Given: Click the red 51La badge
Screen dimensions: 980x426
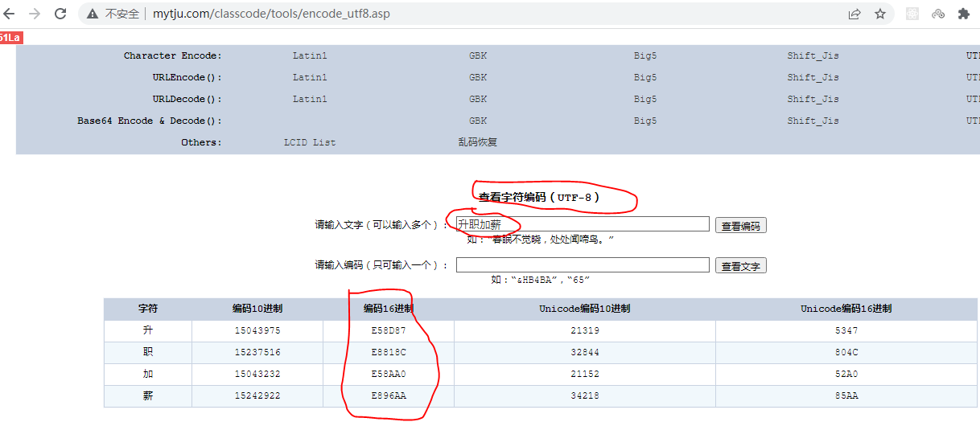Looking at the screenshot, I should (x=10, y=38).
